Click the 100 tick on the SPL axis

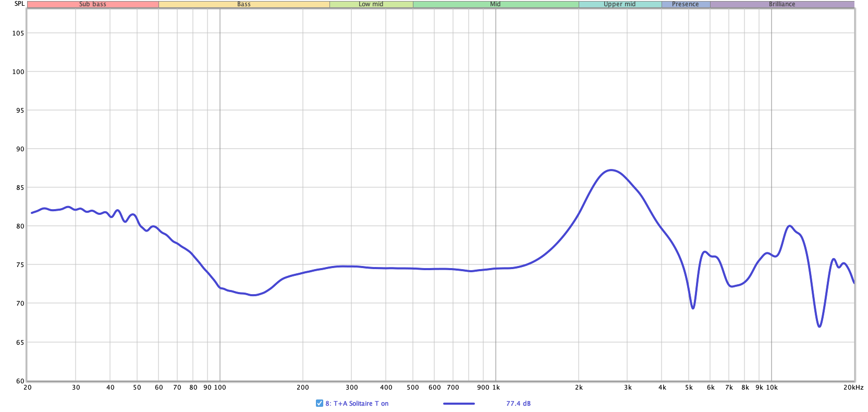tap(18, 71)
